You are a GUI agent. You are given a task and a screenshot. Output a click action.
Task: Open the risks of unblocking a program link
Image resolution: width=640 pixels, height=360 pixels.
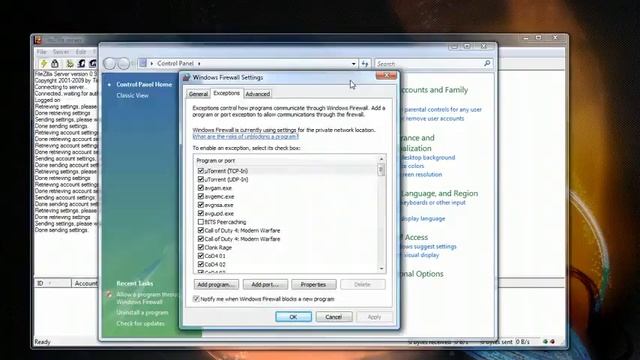pyautogui.click(x=246, y=136)
